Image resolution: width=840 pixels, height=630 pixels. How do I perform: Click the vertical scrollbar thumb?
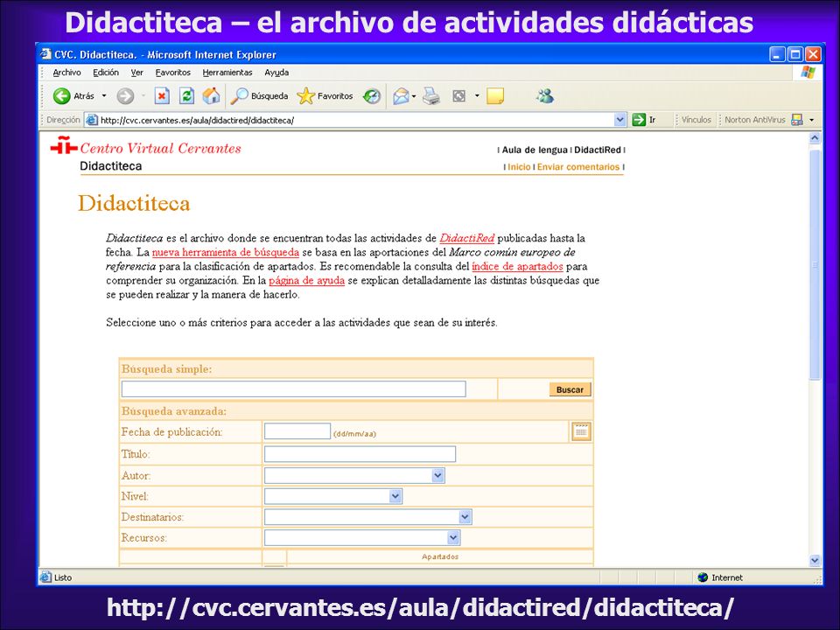815,264
